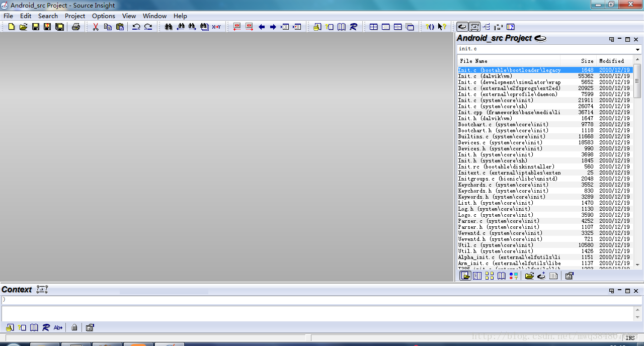Go back with the blue left arrow

tap(262, 27)
